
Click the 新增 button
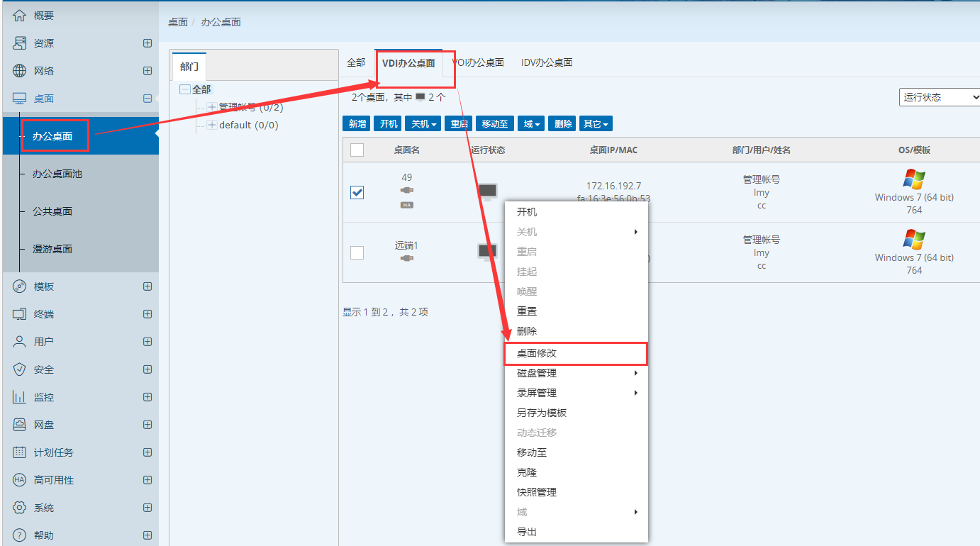[357, 124]
